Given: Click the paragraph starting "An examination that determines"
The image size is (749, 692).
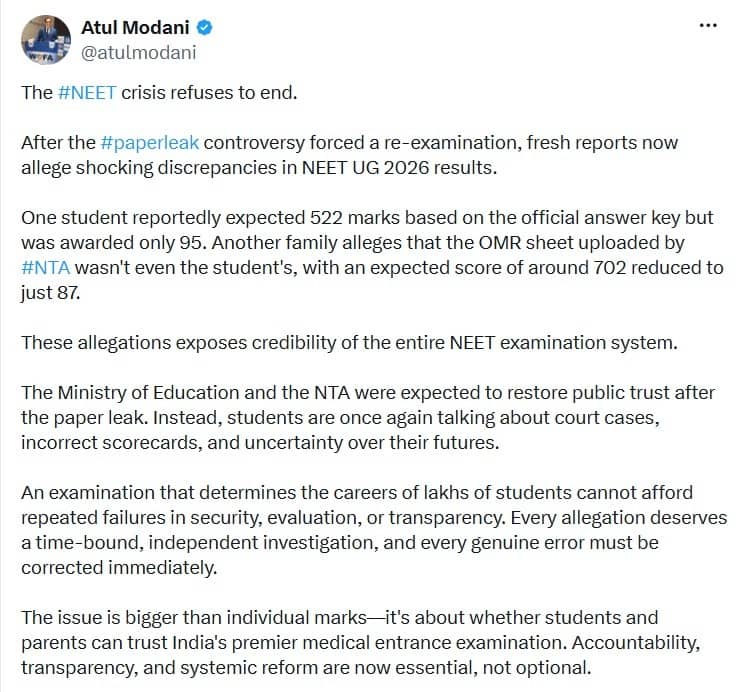Looking at the screenshot, I should point(374,530).
